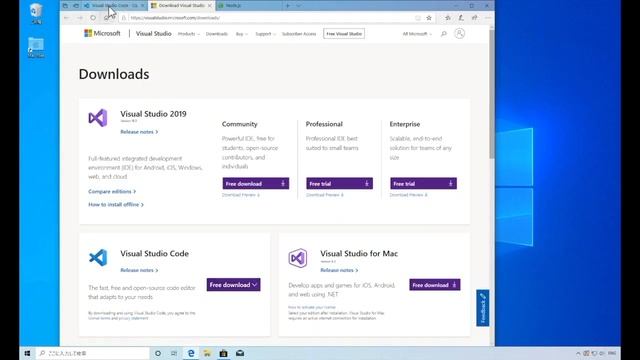
Task: Open How to install offline link
Action: coord(116,204)
